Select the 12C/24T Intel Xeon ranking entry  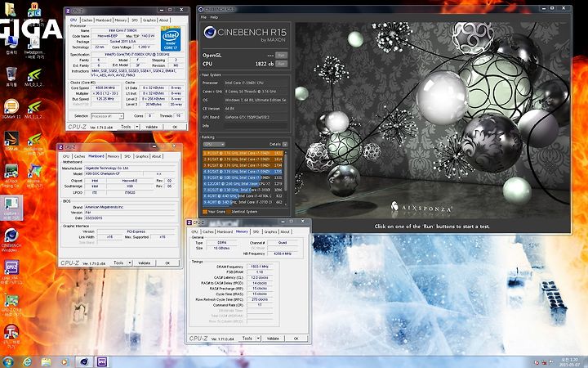[243, 184]
